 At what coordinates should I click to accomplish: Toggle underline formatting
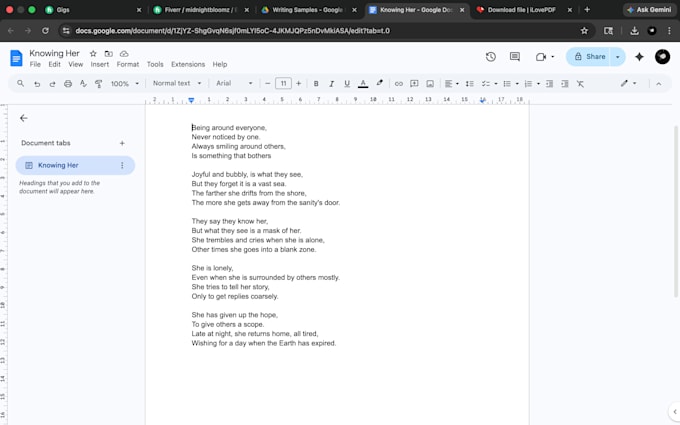347,84
